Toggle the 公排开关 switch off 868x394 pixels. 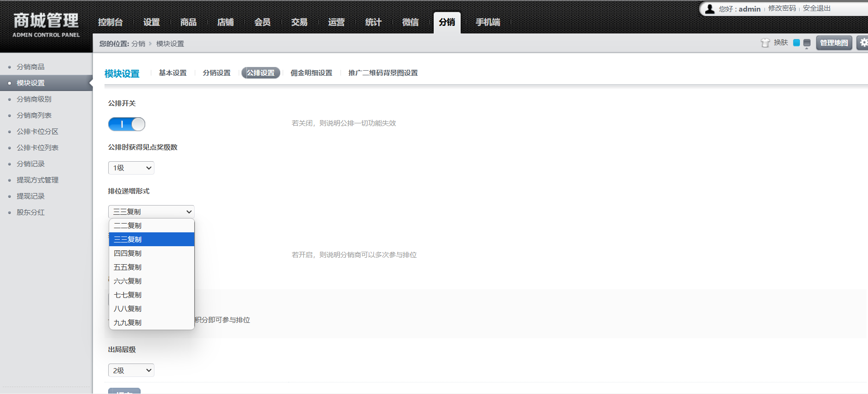tap(127, 124)
